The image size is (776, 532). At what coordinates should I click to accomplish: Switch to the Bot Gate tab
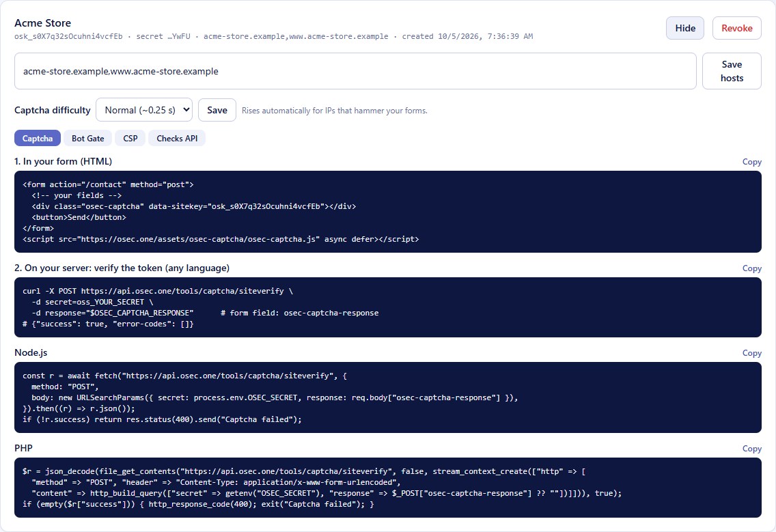click(x=87, y=139)
